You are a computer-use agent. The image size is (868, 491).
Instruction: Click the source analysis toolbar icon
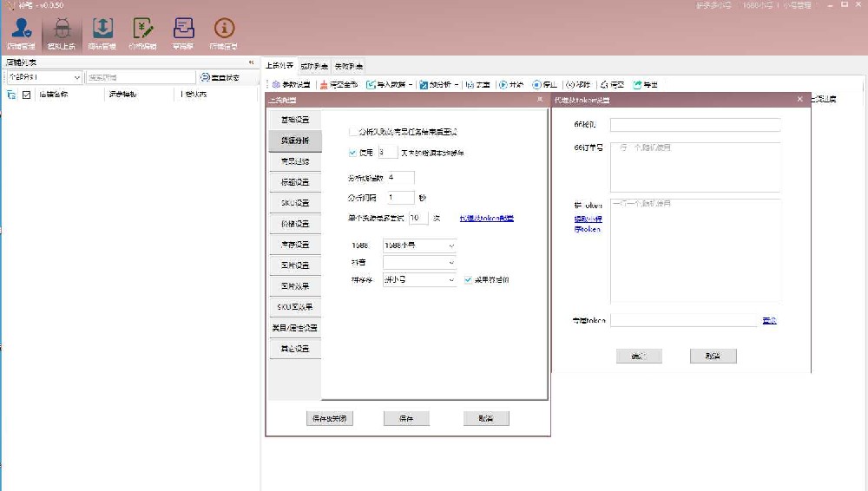pyautogui.click(x=424, y=85)
